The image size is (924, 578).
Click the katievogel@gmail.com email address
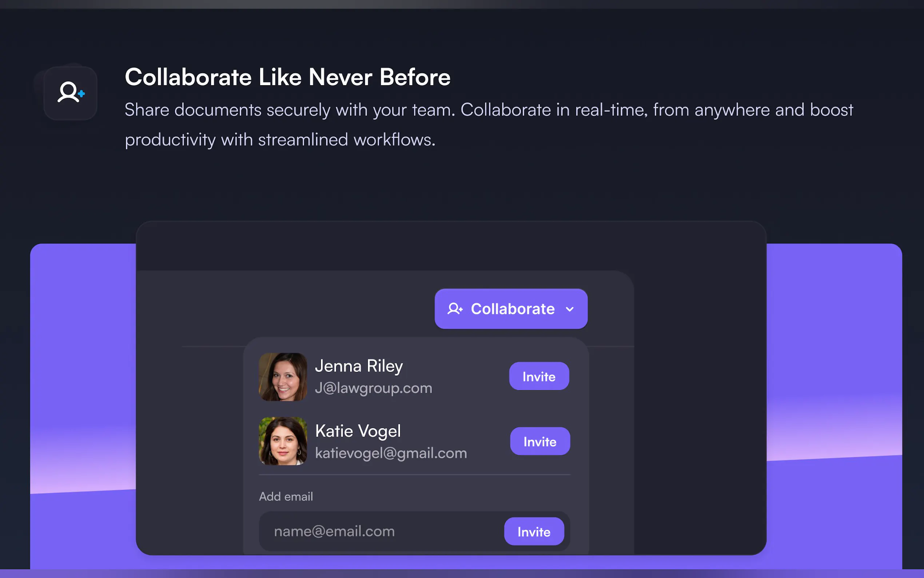coord(391,454)
